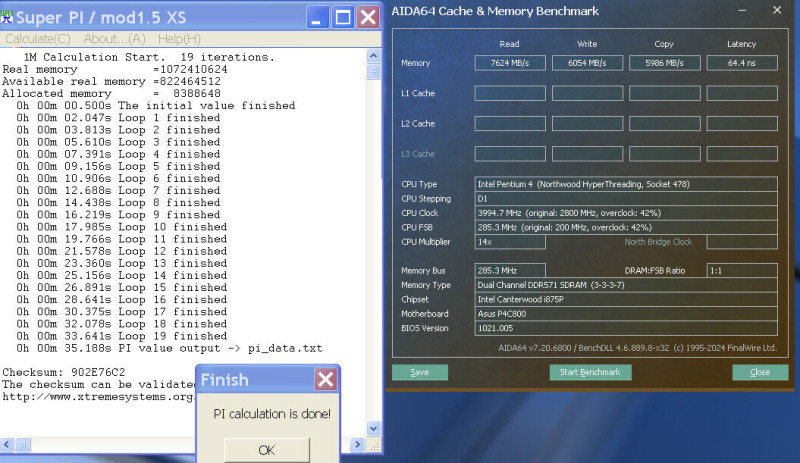
Task: Click the CPU Stepping value D1
Action: [626, 199]
